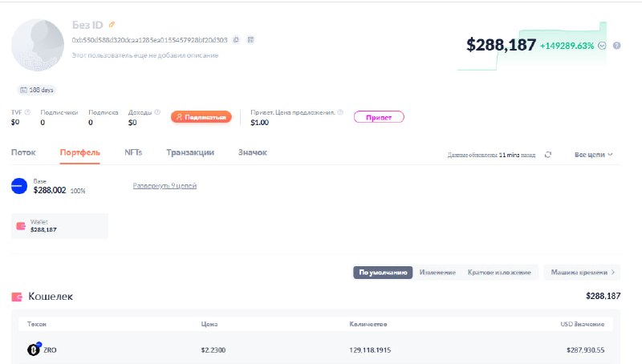Switch to the Краткое изложение view
642x364 pixels.
click(x=499, y=273)
